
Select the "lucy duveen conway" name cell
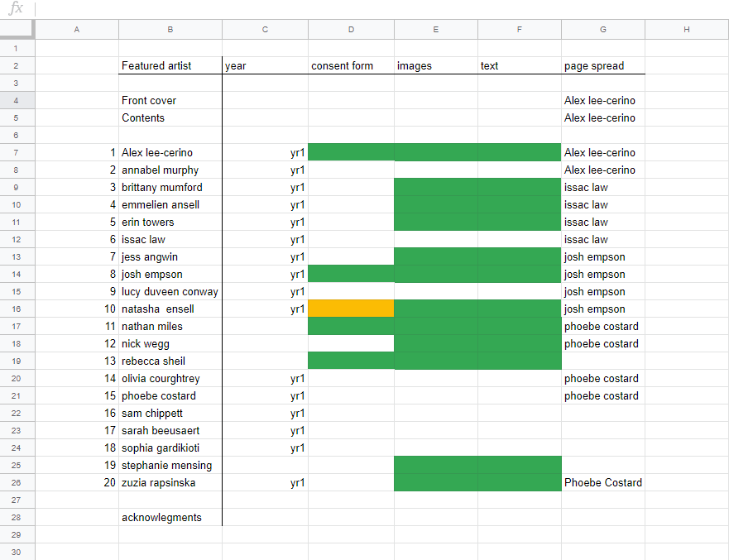(x=170, y=292)
